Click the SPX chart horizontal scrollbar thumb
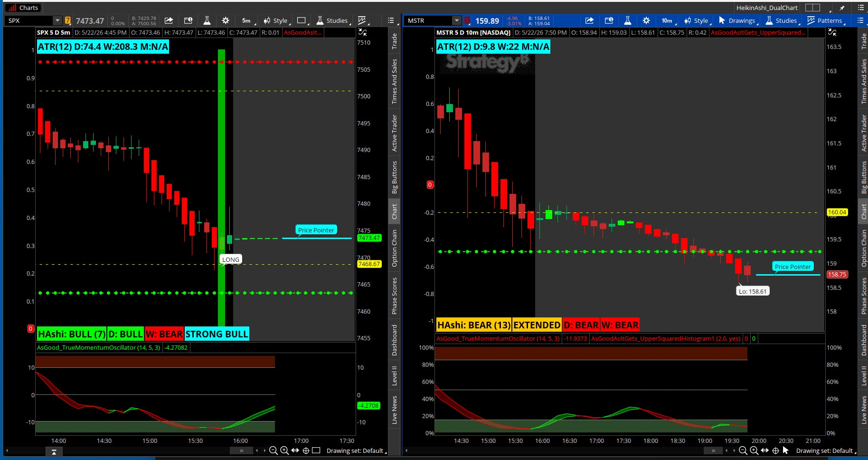868x460 pixels. tap(242, 450)
